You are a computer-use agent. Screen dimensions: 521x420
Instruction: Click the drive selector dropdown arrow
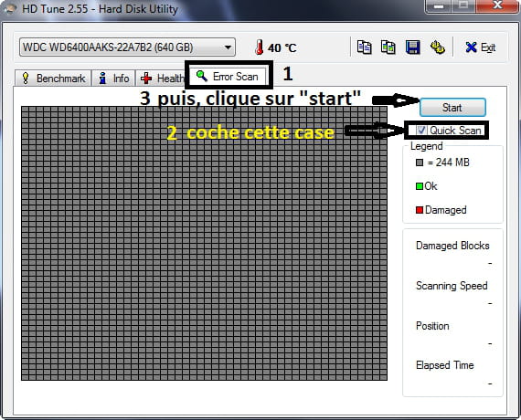228,47
